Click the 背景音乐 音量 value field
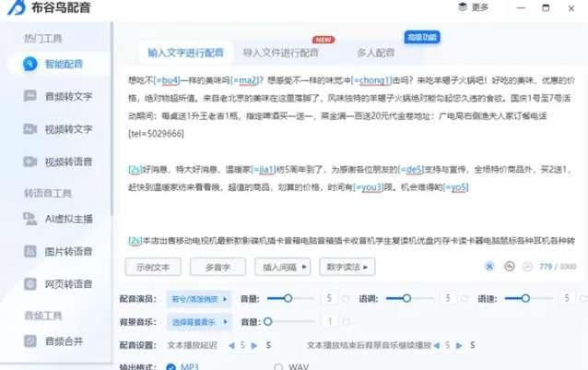Screen dimensions: 588x370 tap(330, 322)
